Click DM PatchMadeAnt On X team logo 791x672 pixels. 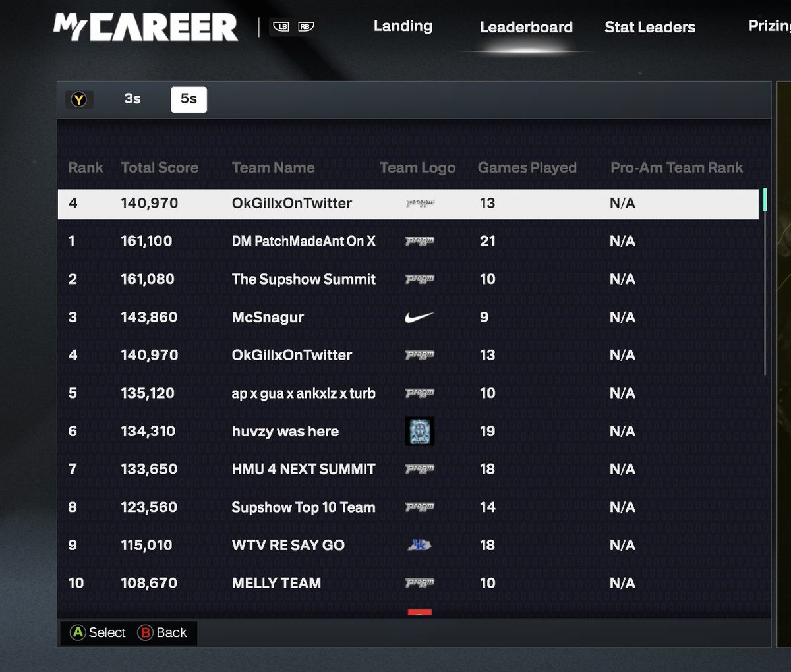pyautogui.click(x=420, y=242)
